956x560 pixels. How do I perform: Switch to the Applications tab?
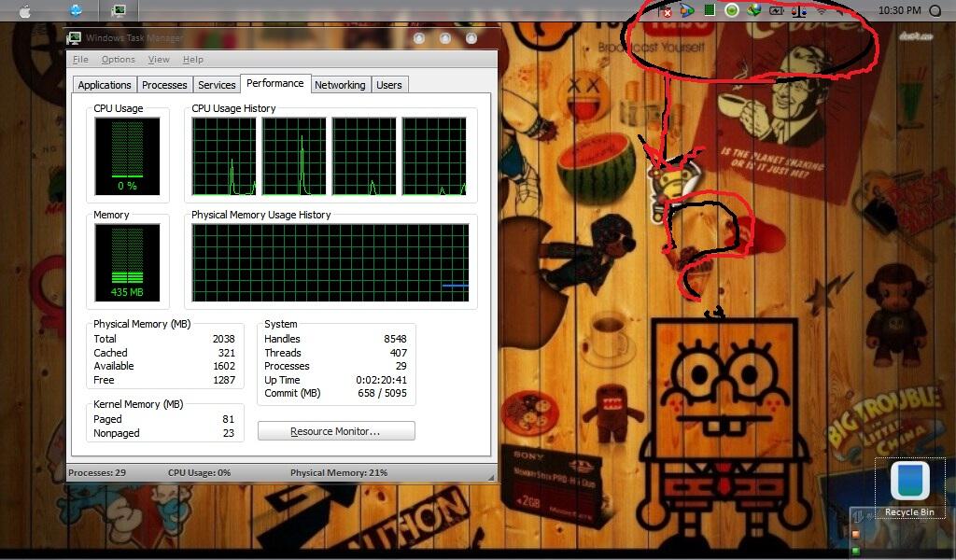pos(105,85)
